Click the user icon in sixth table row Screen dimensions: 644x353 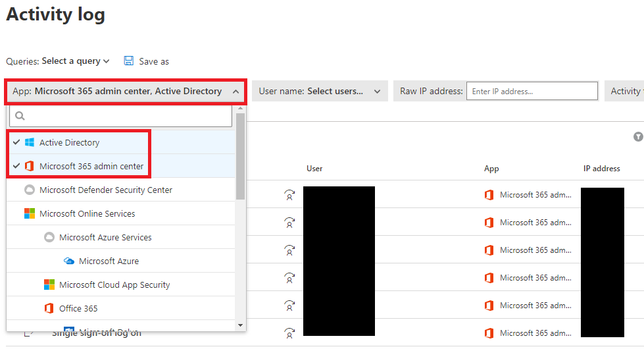[x=289, y=333]
